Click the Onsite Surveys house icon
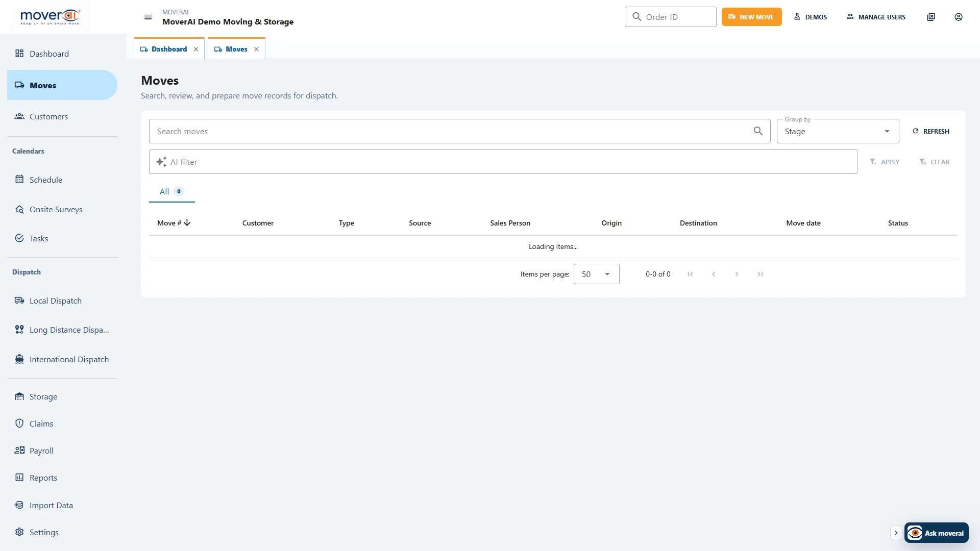 point(19,209)
